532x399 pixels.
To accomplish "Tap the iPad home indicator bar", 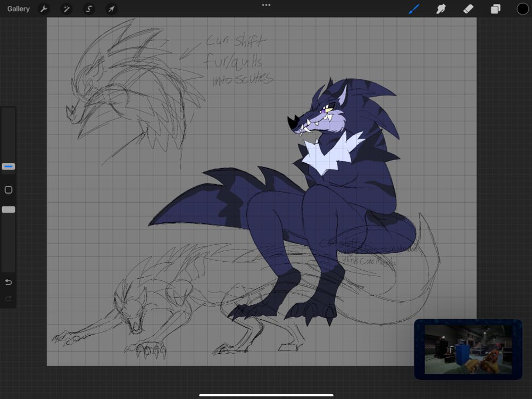I will coord(266,395).
